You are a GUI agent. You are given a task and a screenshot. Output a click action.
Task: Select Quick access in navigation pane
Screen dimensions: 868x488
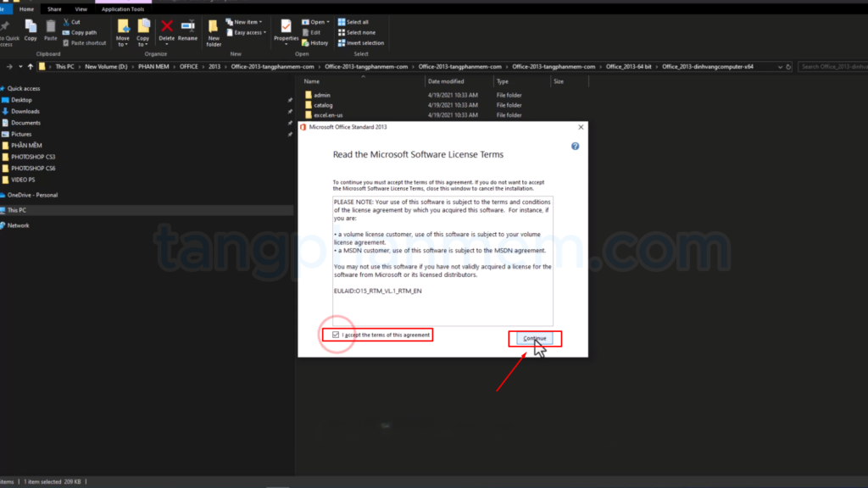[23, 88]
